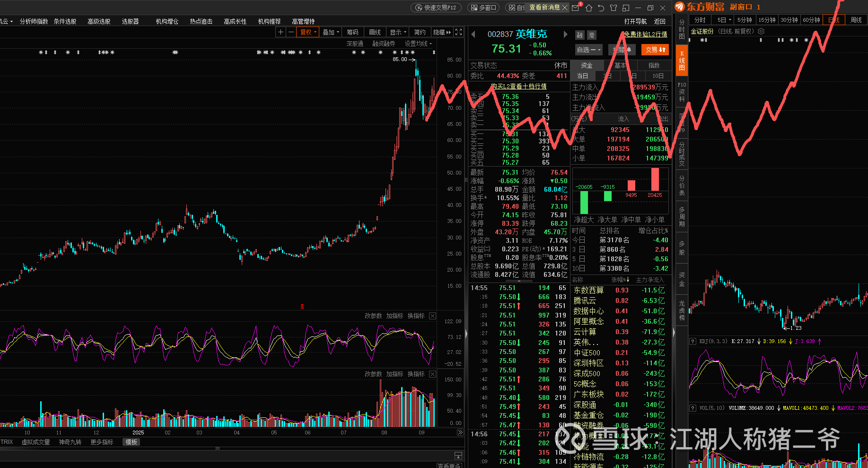The image size is (868, 468).
Task: Dismiss the 查看新消息 notification tip
Action: click(565, 8)
